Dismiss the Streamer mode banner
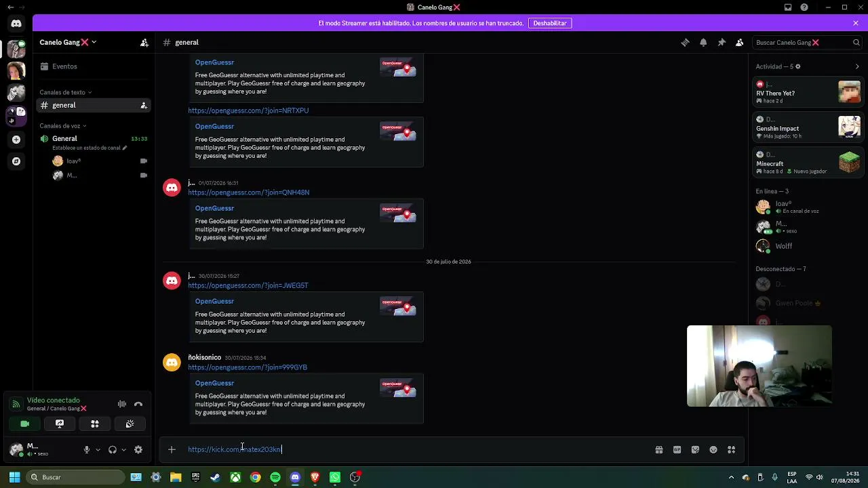 pyautogui.click(x=856, y=23)
